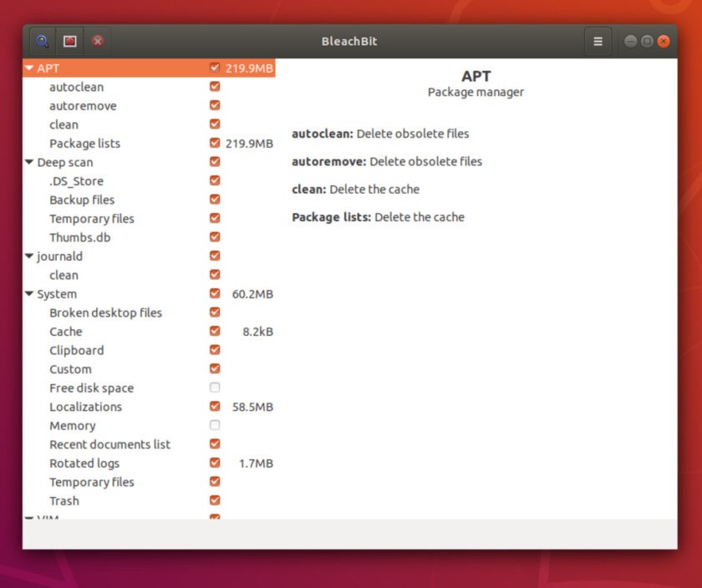Collapse the journald group
702x588 pixels.
29,256
